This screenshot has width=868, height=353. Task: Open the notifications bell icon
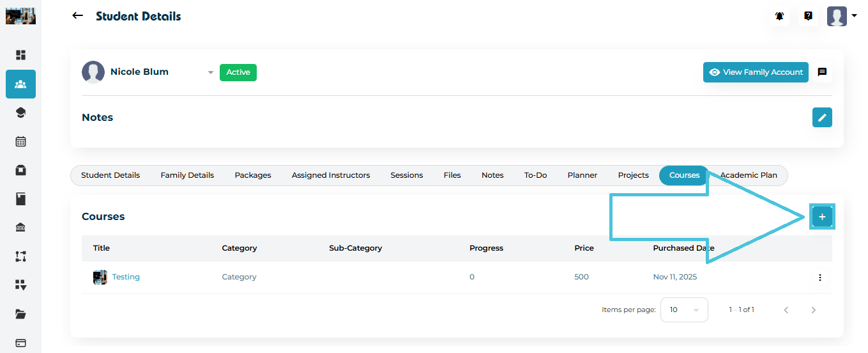(779, 17)
